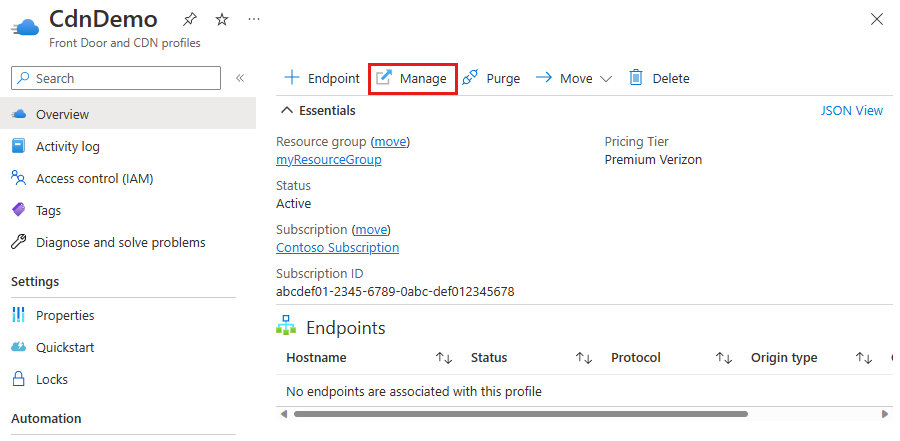The width and height of the screenshot is (900, 441).
Task: Click the scrollbar's left arrow
Action: [x=283, y=413]
